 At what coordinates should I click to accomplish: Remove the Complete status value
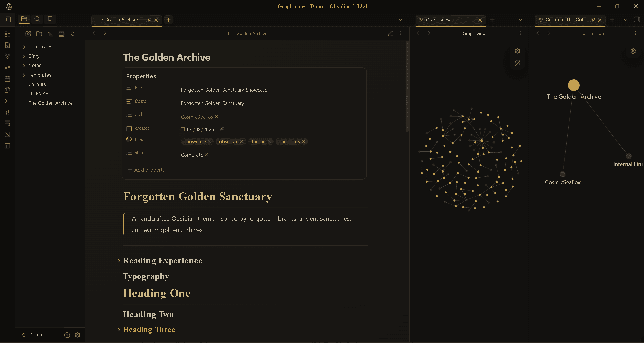click(206, 155)
